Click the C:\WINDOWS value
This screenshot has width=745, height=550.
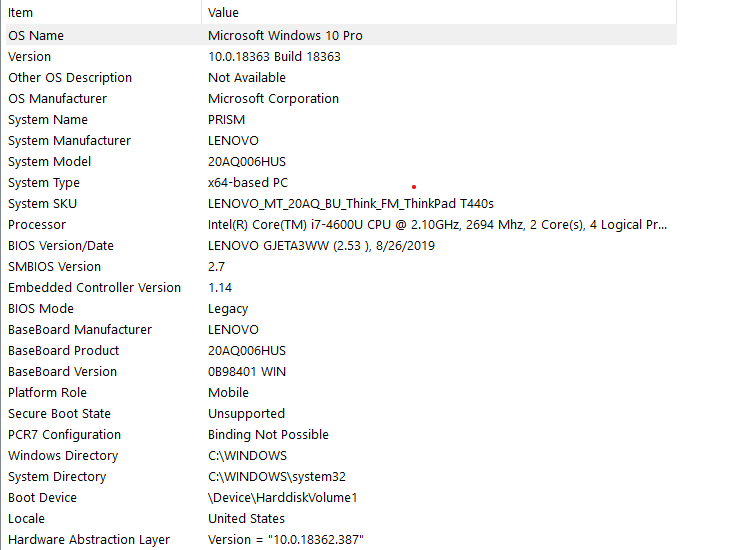248,455
